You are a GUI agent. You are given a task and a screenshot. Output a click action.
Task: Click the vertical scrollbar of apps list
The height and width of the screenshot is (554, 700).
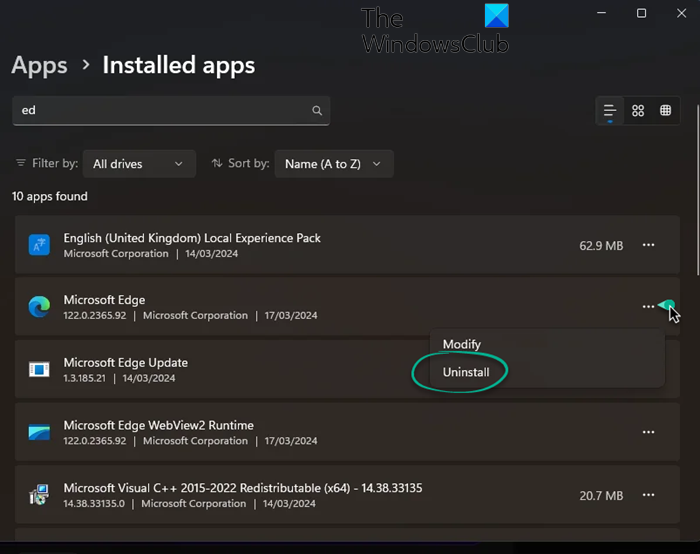(697, 190)
